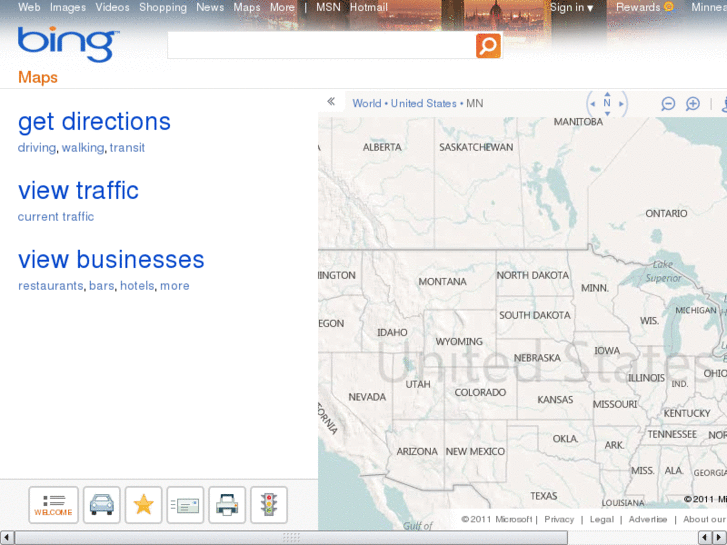Pan map west with compass left arrow
Image resolution: width=727 pixels, height=545 pixels.
[x=593, y=104]
